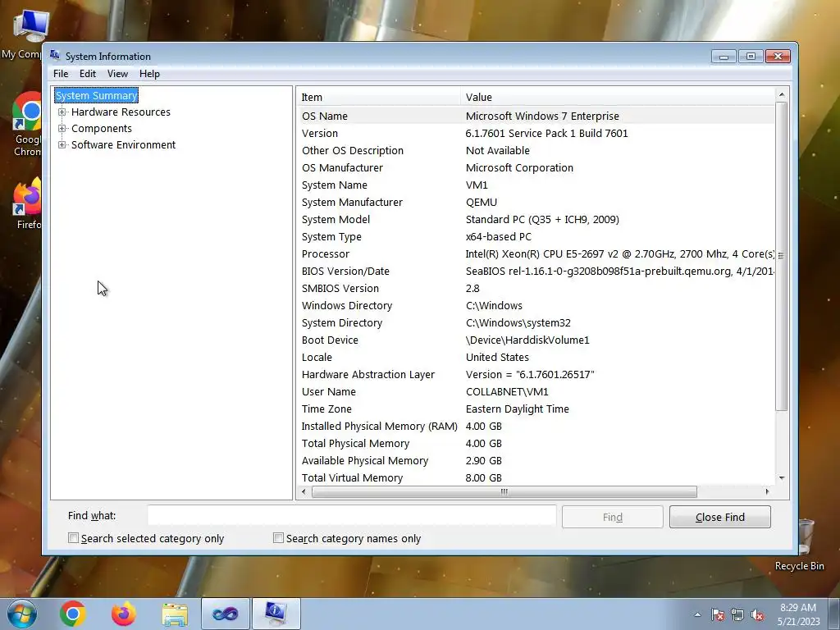Select the BIOS Version/Date row

(x=536, y=271)
